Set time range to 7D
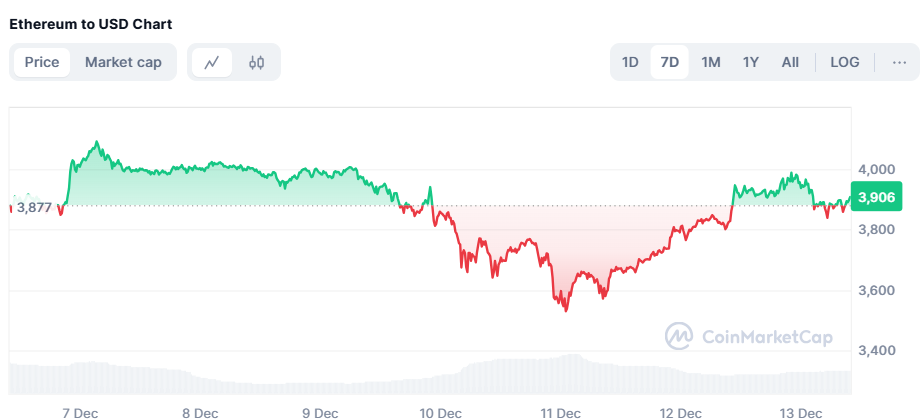Viewport: 924px width, 420px height. (x=670, y=62)
